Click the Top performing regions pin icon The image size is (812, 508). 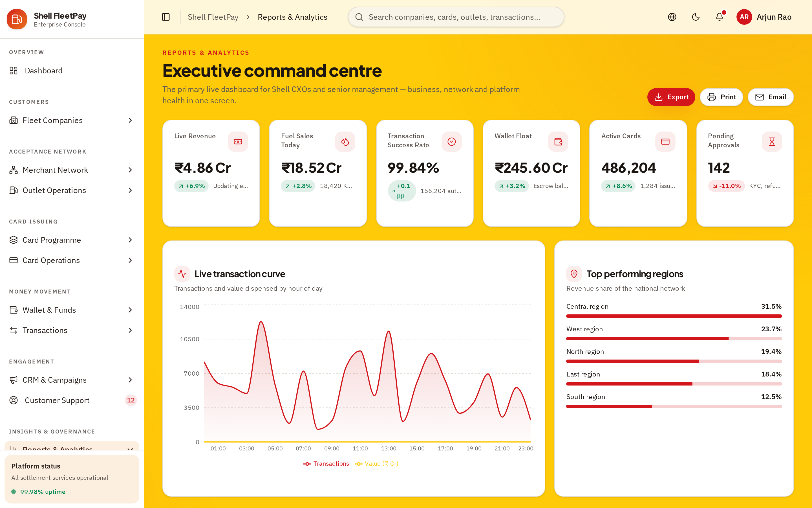[574, 274]
